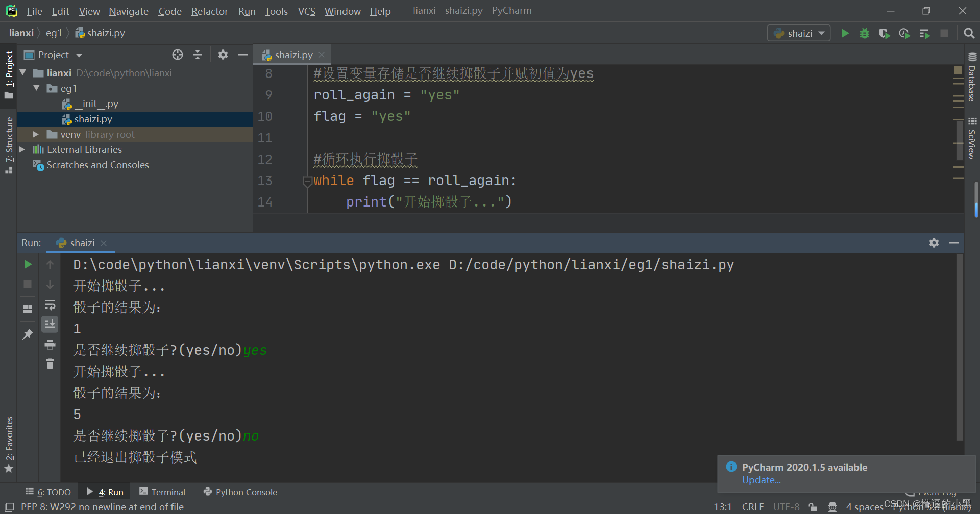
Task: Open Run panel settings gear
Action: point(934,243)
